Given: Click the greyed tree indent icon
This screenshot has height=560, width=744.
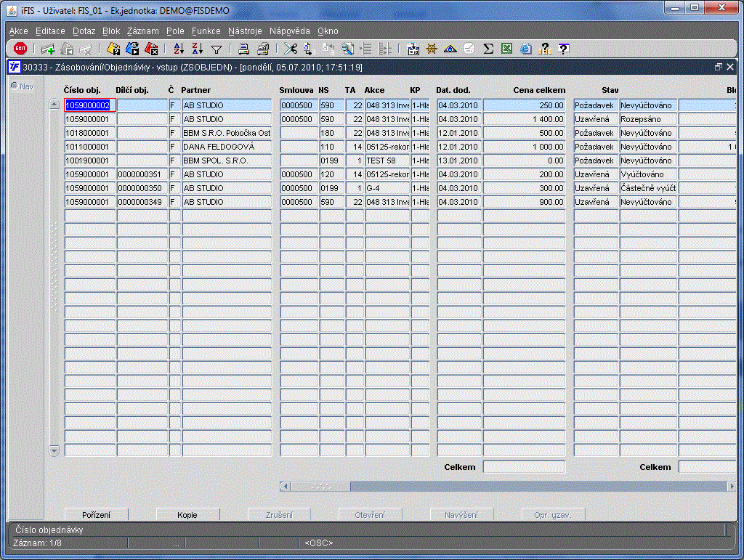Looking at the screenshot, I should pyautogui.click(x=366, y=49).
